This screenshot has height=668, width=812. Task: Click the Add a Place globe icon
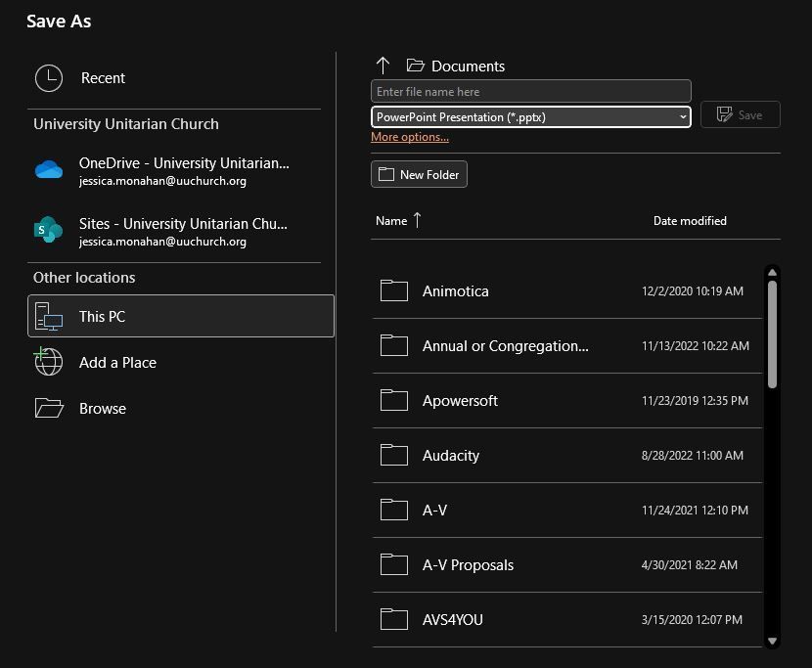[x=48, y=362]
